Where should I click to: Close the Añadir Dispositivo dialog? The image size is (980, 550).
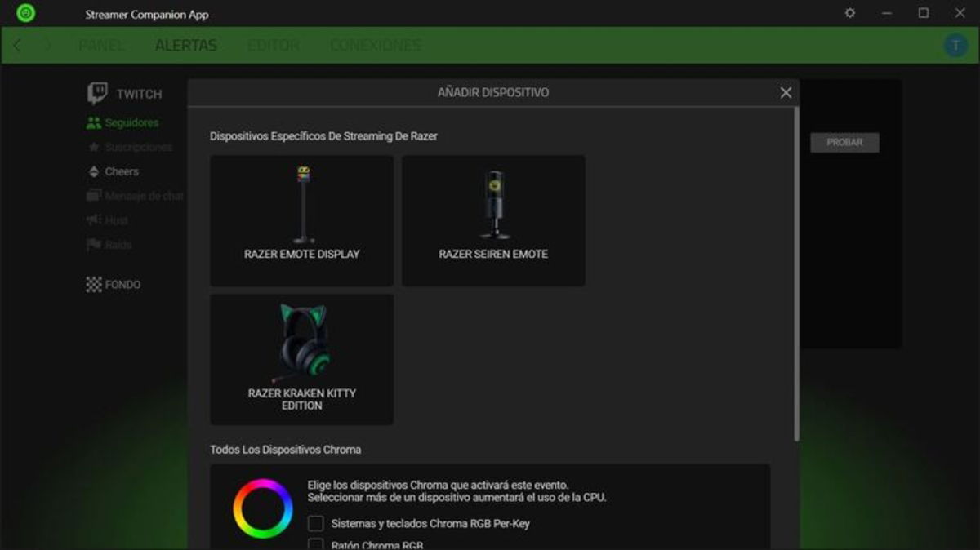[x=785, y=92]
